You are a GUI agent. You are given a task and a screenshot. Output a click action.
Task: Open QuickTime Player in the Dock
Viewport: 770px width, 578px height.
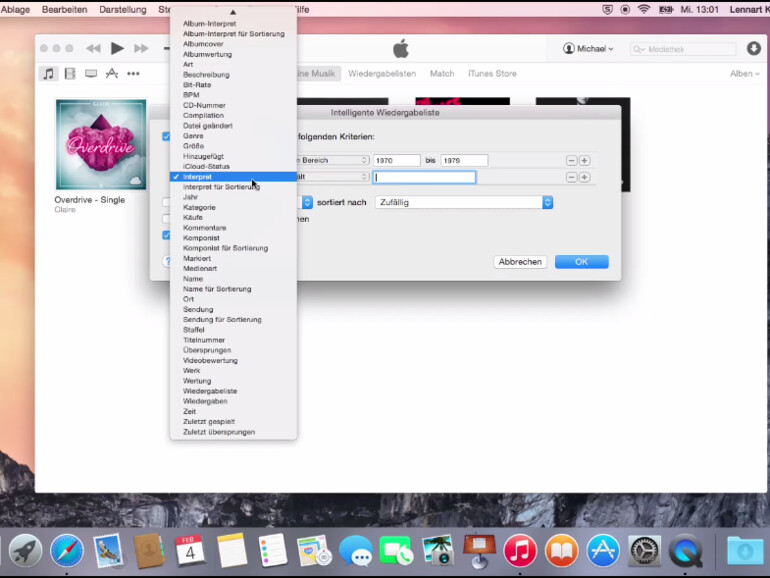tap(686, 550)
